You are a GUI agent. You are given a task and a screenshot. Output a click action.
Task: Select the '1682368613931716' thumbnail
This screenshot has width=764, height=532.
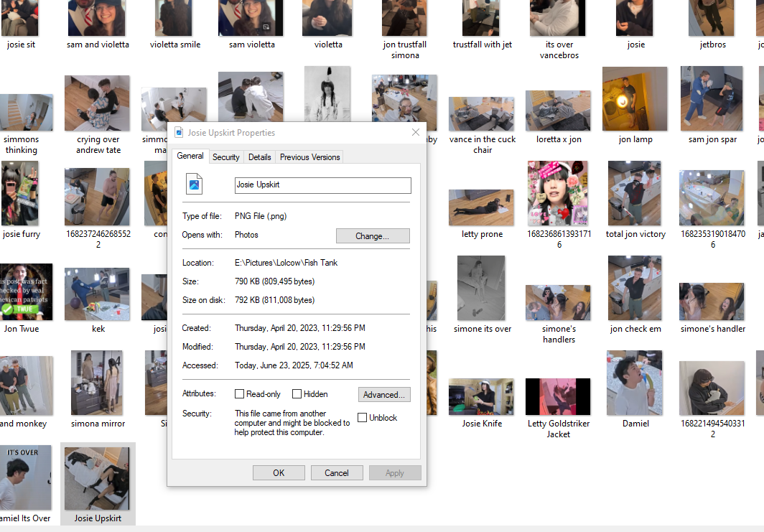coord(557,193)
